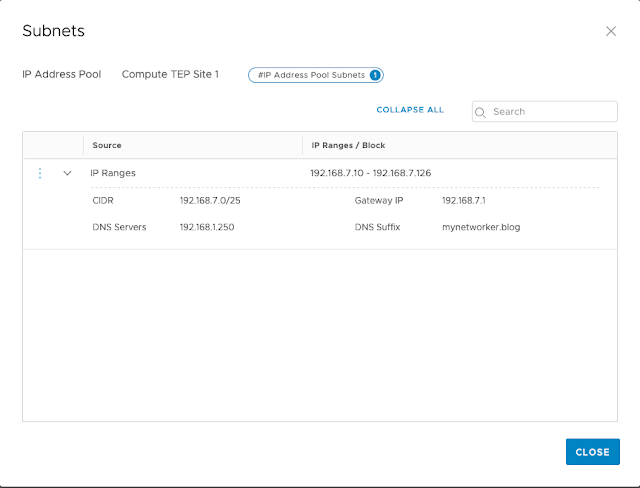The width and height of the screenshot is (640, 488).
Task: Open the three-dot actions menu for IP Ranges
Action: tap(40, 173)
